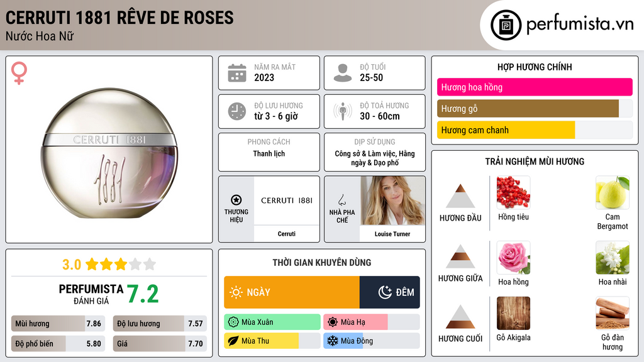644x362 pixels.
Task: Click the Cam Bergamot fruit image
Action: click(613, 192)
